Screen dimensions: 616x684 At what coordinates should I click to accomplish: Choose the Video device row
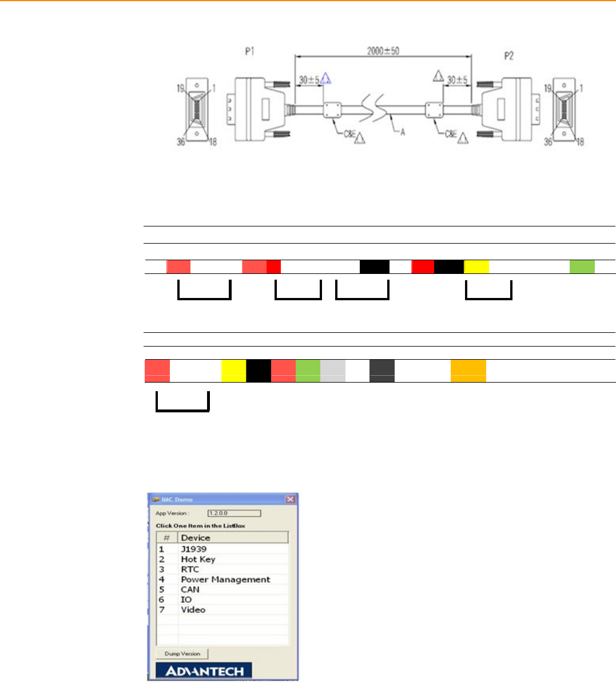[222, 610]
